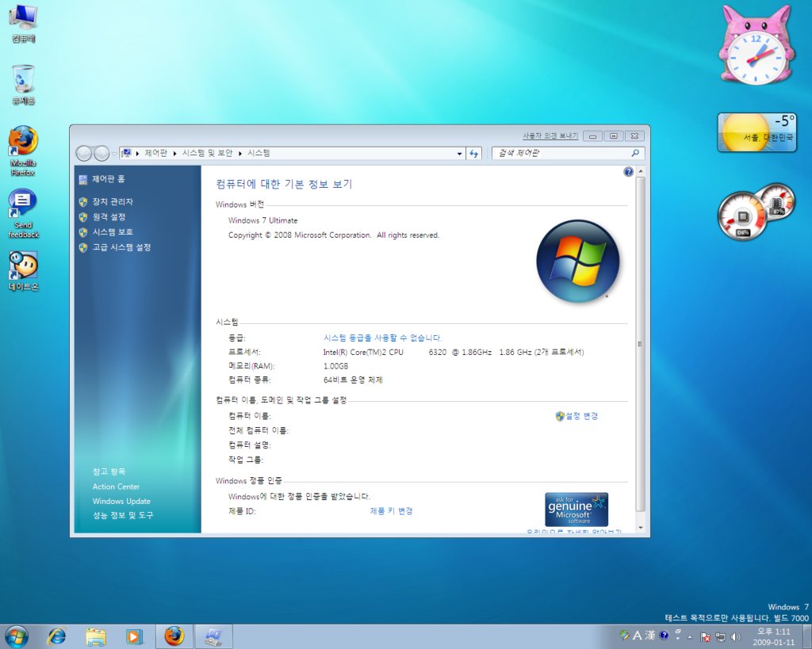Click the refresh button beside the address bar
The height and width of the screenshot is (649, 812).
point(474,153)
